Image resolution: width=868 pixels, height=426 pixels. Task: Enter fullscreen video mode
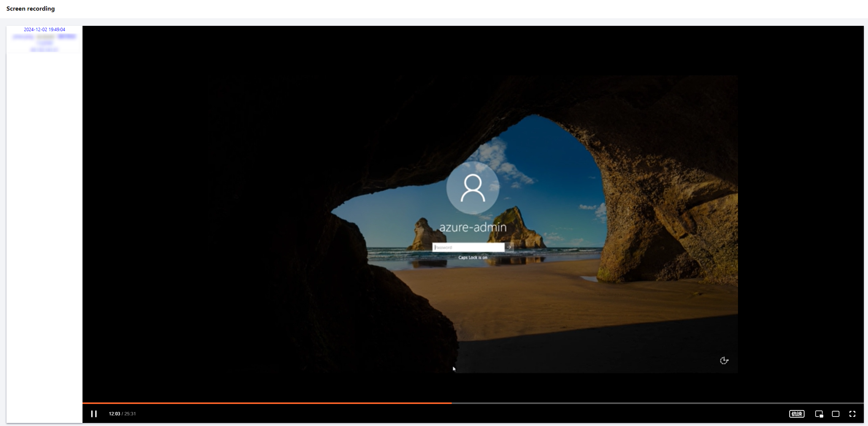(852, 414)
